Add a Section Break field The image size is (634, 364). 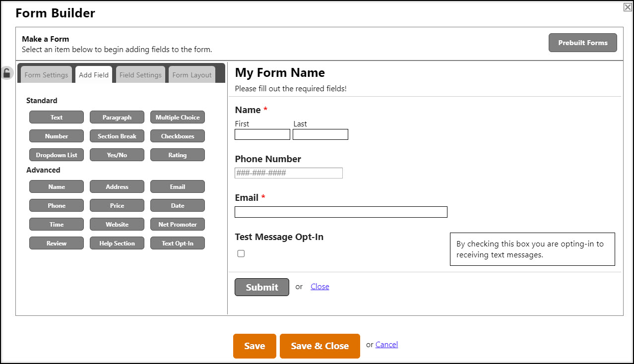coord(117,136)
